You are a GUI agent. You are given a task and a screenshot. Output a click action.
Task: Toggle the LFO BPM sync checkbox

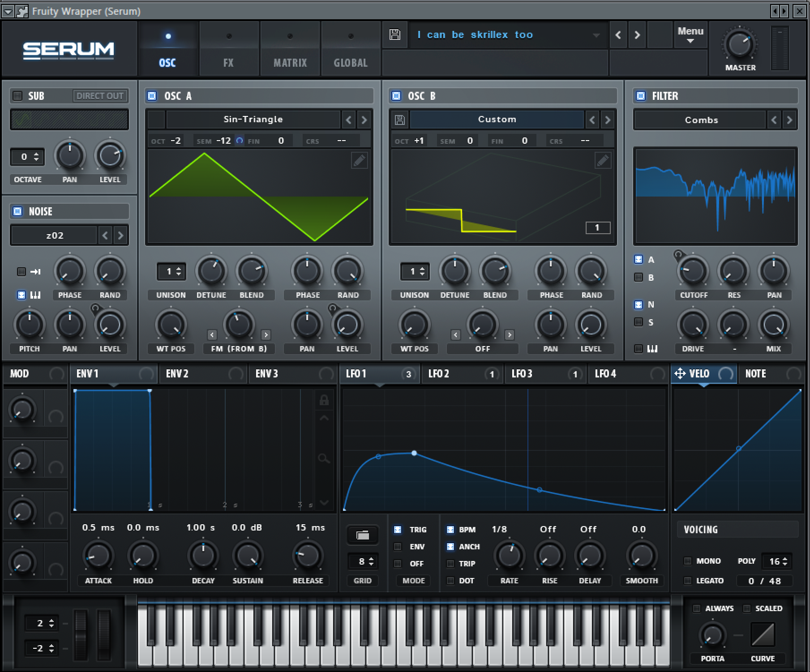tap(450, 530)
